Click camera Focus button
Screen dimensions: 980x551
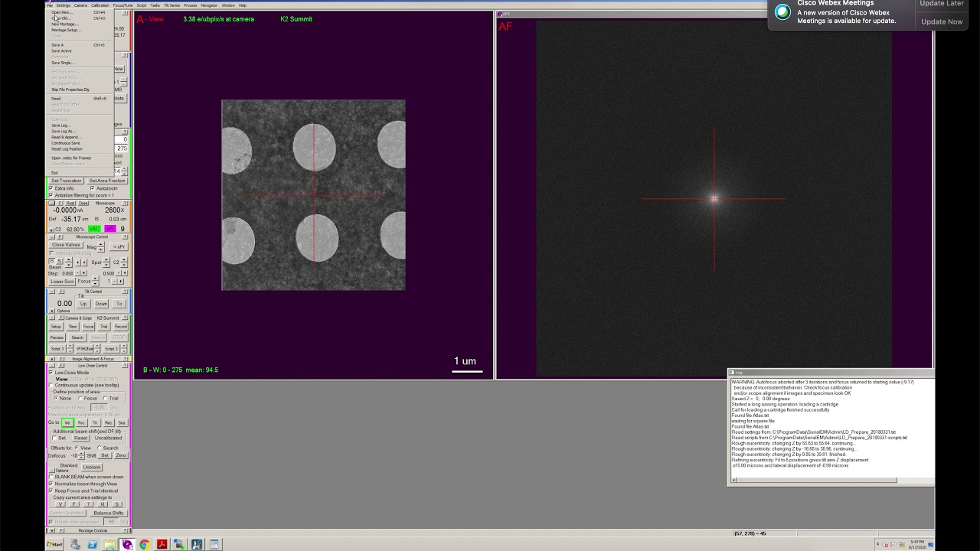coord(88,327)
